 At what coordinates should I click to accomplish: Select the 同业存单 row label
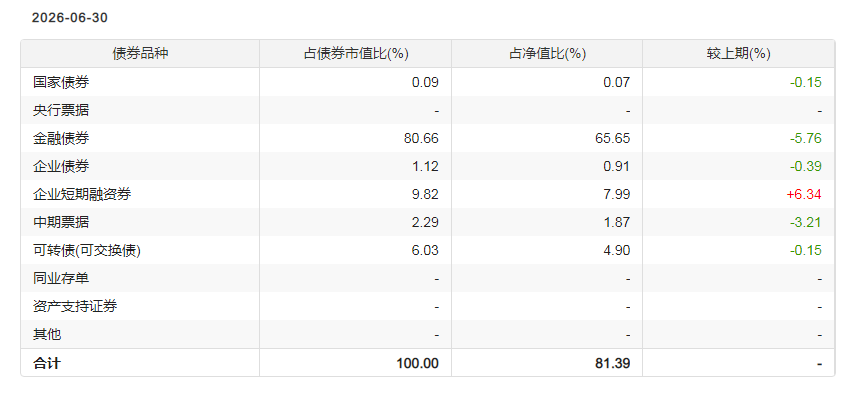point(61,278)
